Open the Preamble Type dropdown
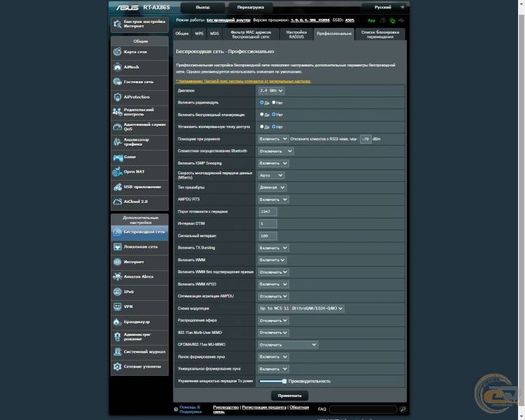Viewport: 525px width, 420px height. (x=272, y=187)
